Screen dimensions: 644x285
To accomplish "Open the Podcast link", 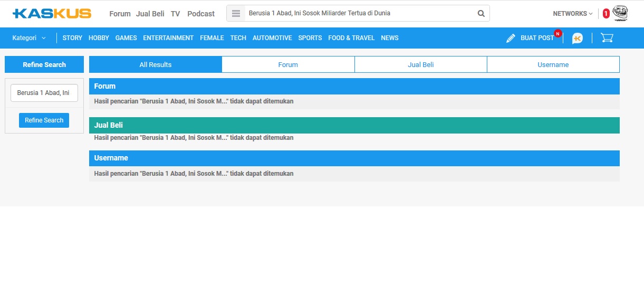I will (201, 14).
